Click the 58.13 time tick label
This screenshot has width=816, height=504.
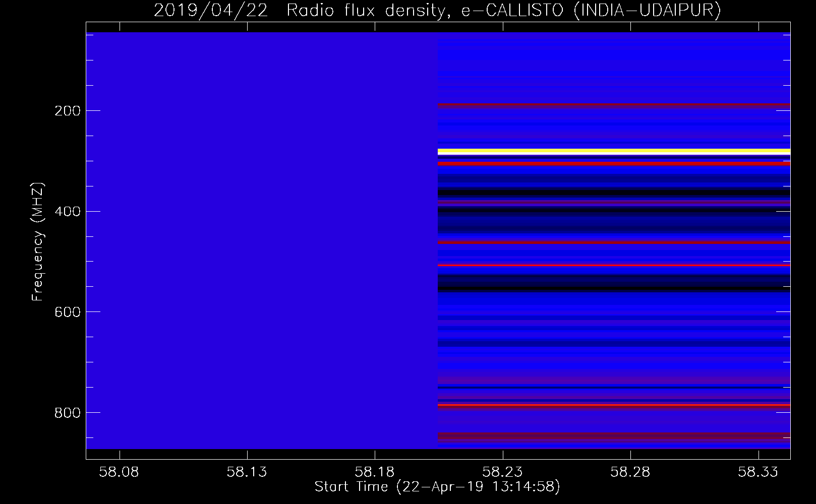point(247,472)
